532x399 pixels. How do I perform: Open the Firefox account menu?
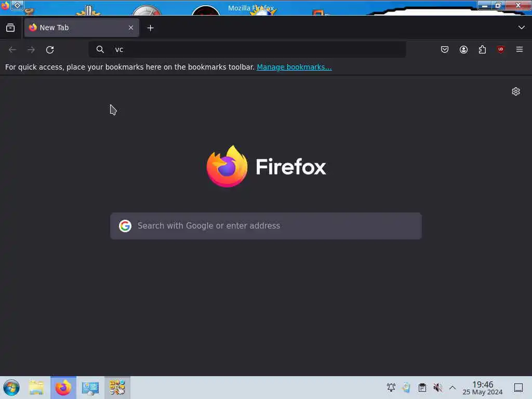(463, 49)
